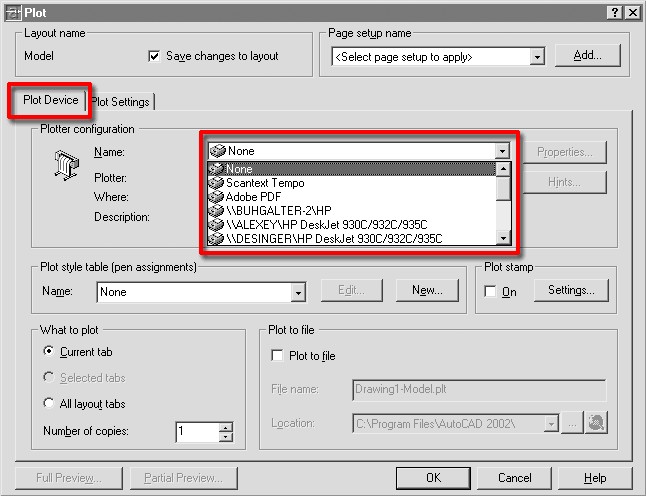Click the Partial Preview... button

183,478
